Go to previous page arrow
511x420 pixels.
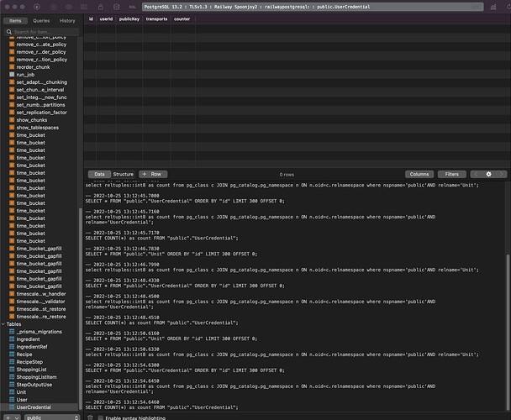476,175
